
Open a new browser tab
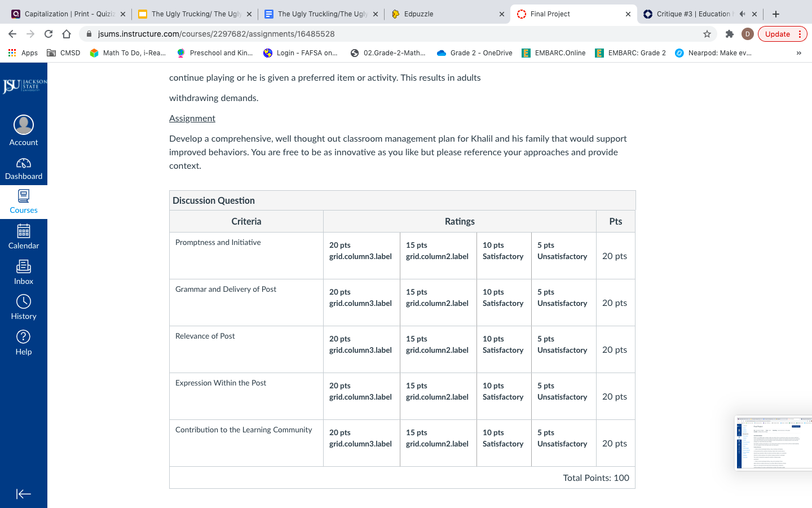776,14
